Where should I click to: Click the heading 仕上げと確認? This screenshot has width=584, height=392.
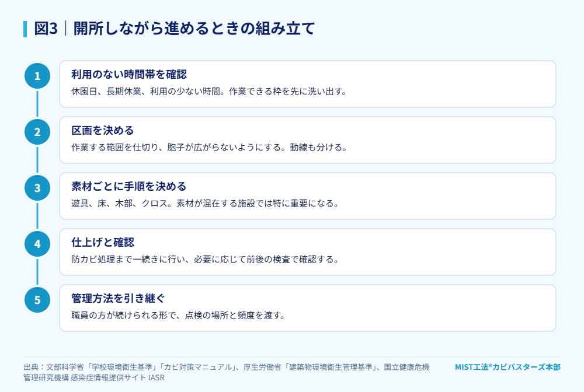(x=102, y=243)
